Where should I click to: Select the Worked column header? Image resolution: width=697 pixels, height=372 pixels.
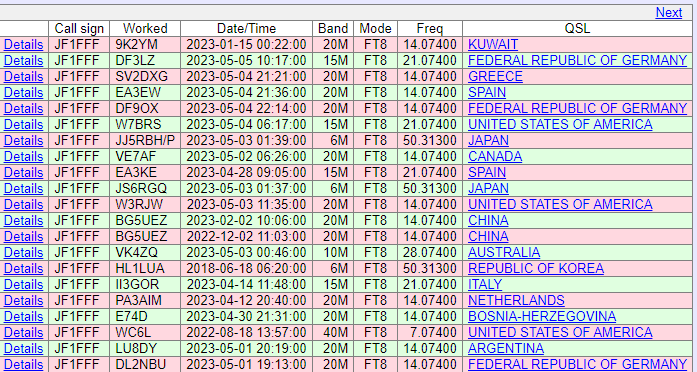pos(145,28)
